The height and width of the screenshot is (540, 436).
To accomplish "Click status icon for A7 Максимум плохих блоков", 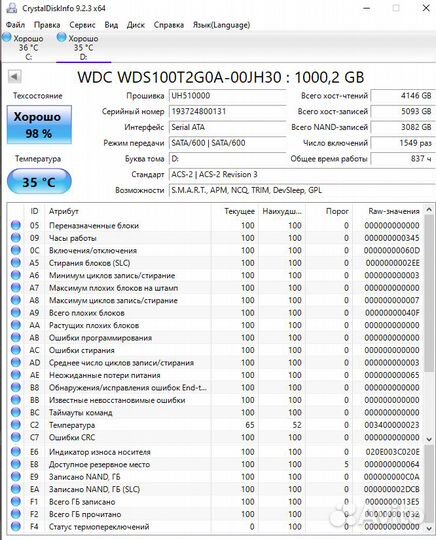I will tap(15, 288).
